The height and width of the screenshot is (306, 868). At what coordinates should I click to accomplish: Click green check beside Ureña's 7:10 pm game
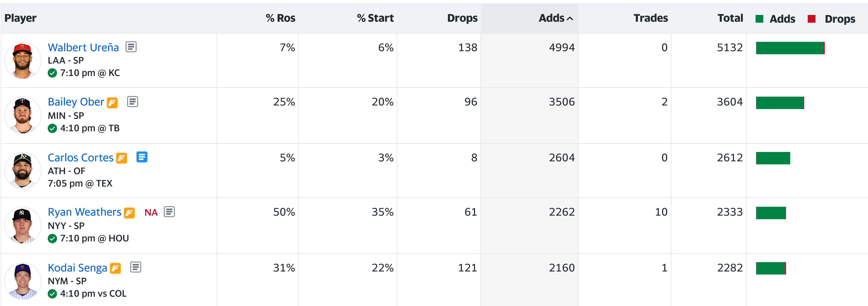[52, 73]
